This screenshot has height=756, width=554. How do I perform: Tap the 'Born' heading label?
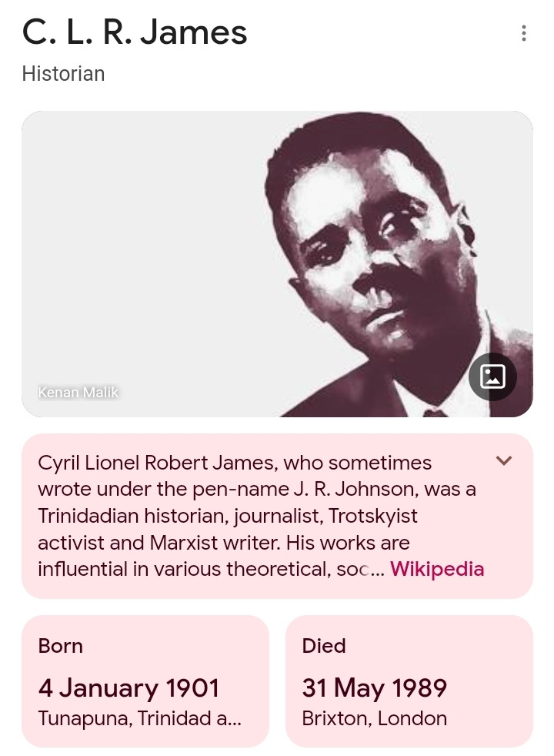point(60,646)
